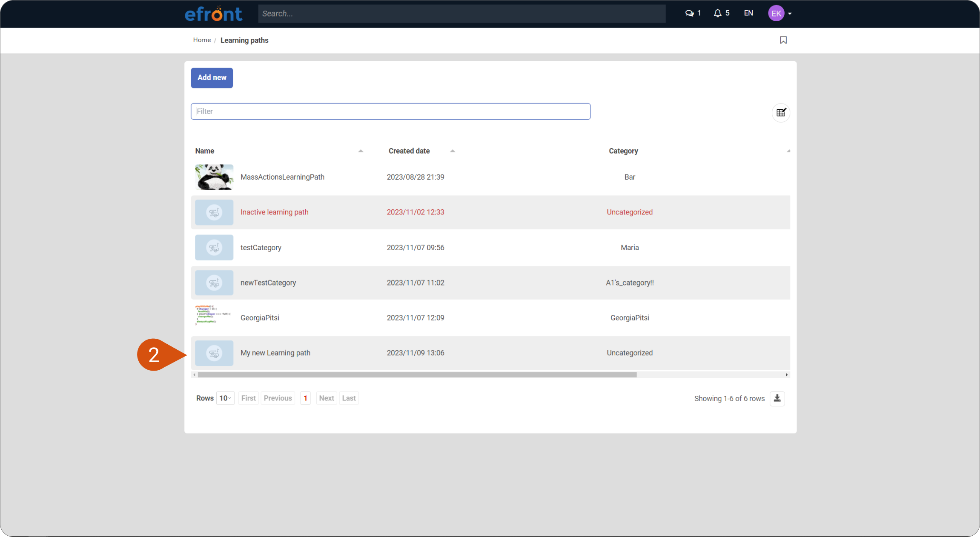Click A1's_category!! category cell
980x537 pixels.
(630, 283)
